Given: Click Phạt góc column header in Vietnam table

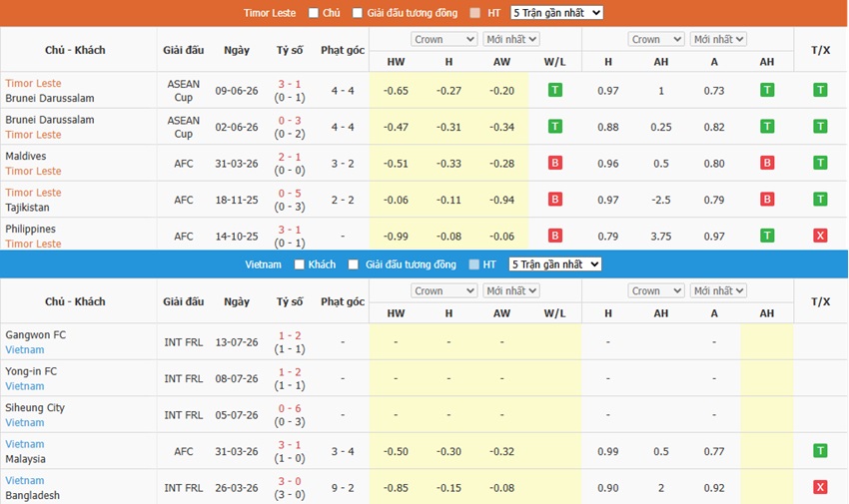Looking at the screenshot, I should (x=343, y=301).
